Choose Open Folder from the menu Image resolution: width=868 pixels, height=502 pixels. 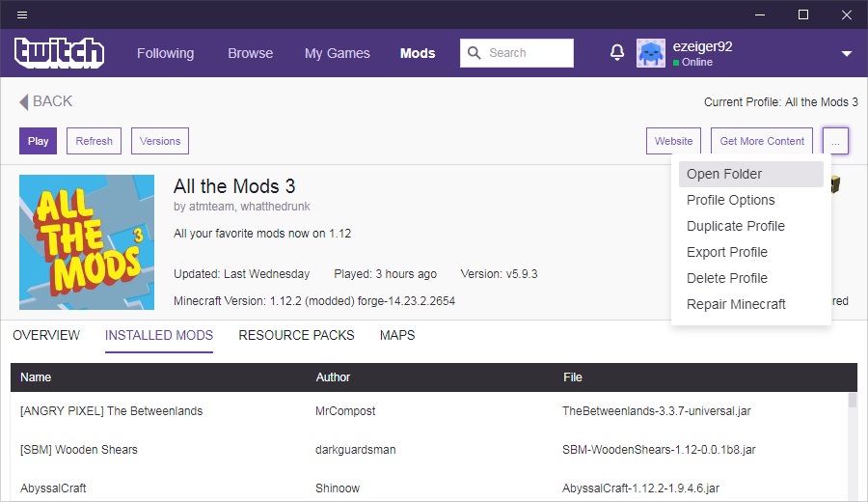750,174
